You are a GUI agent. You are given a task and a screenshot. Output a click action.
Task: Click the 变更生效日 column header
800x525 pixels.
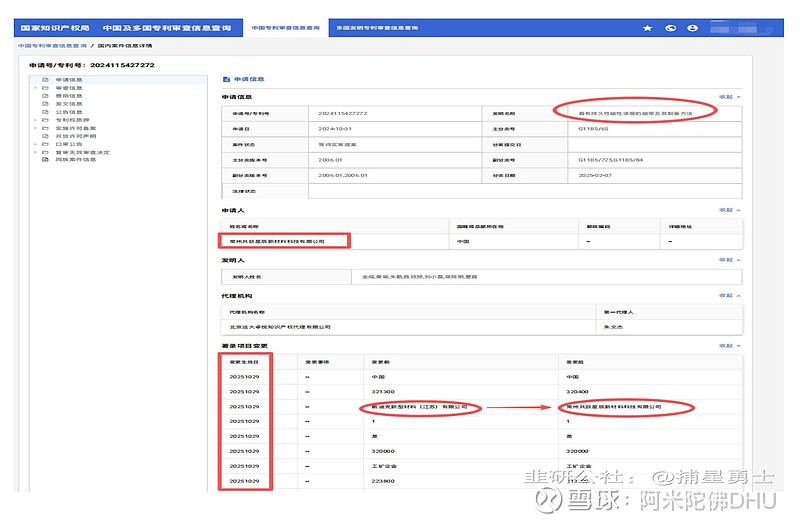click(x=244, y=362)
